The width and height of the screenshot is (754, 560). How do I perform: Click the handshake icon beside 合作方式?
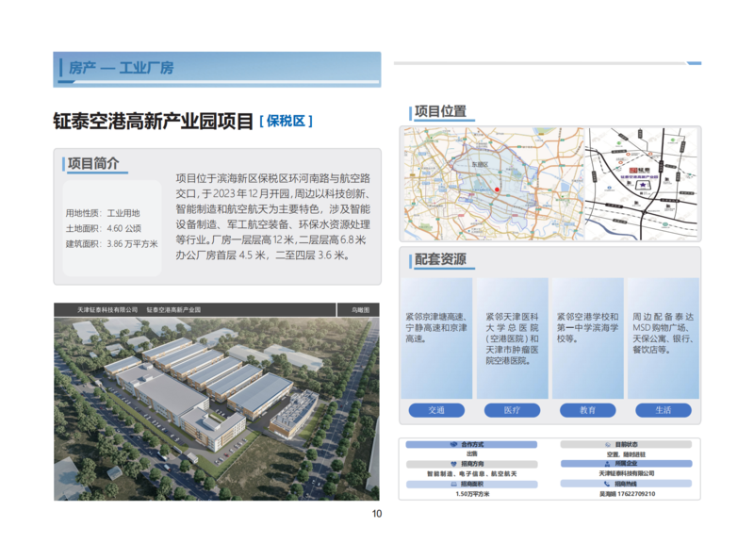coord(453,445)
